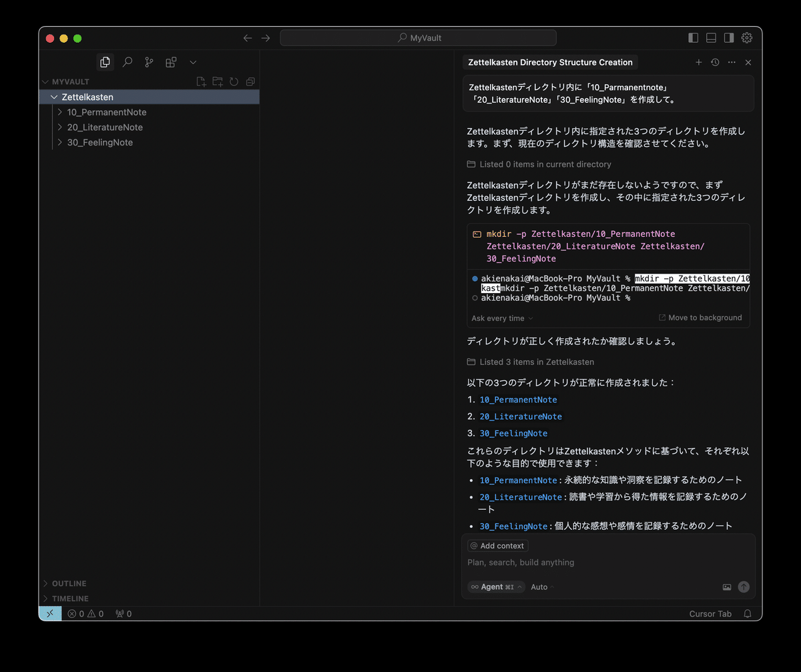Start a new chat with the plus icon

[698, 61]
